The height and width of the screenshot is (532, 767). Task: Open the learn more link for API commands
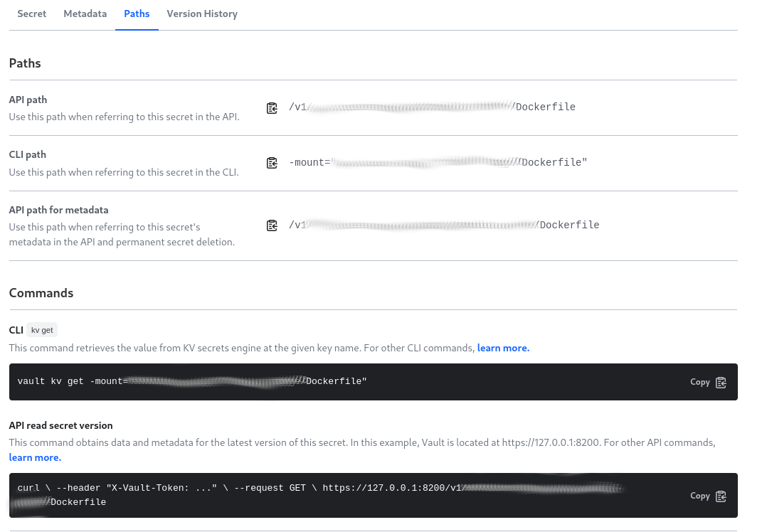[35, 457]
